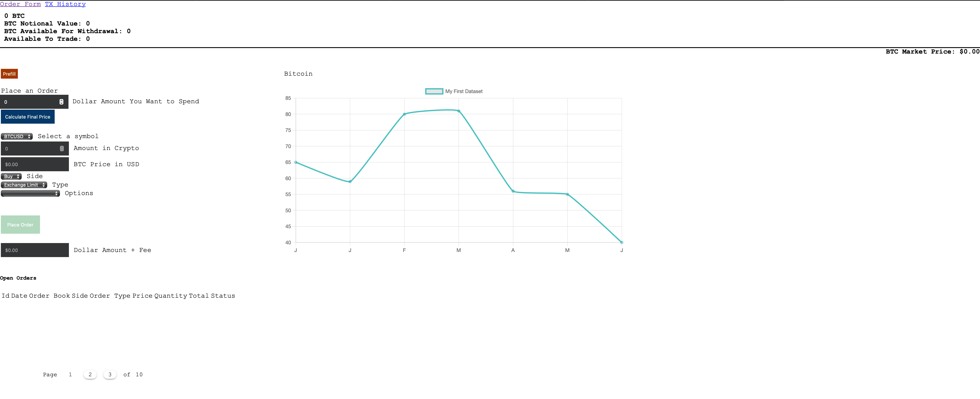Click the Calculate Final Price button
The width and height of the screenshot is (980, 399).
27,117
